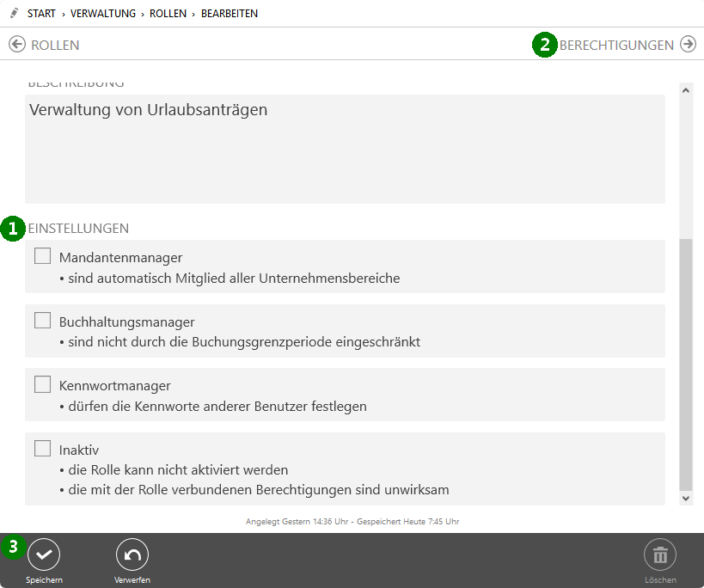This screenshot has width=704, height=588.
Task: Click the Speichern checkmark icon
Action: (x=44, y=555)
